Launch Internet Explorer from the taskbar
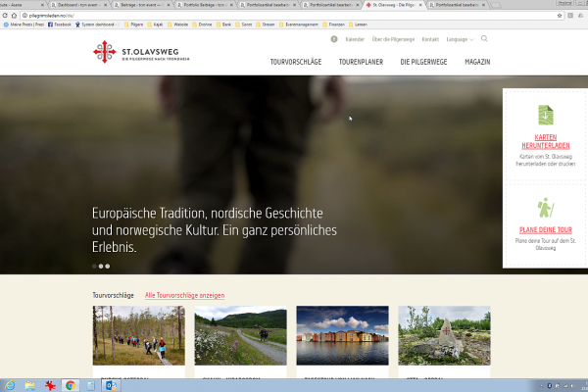This screenshot has height=392, width=588. [10, 385]
